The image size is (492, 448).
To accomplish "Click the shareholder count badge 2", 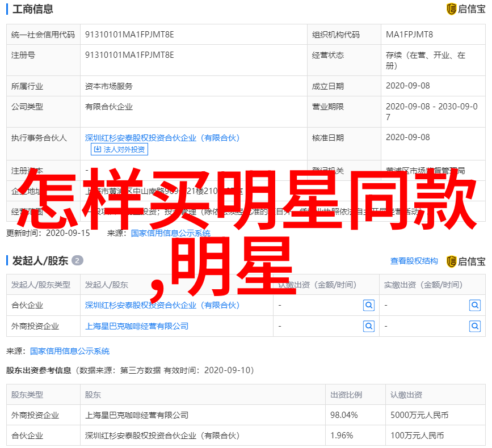I will [77, 260].
